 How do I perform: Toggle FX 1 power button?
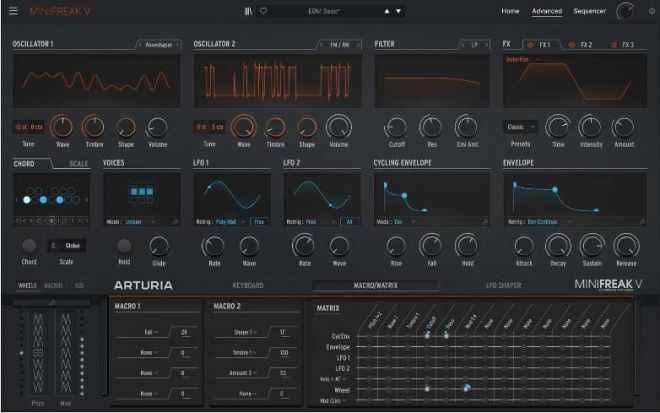(530, 44)
